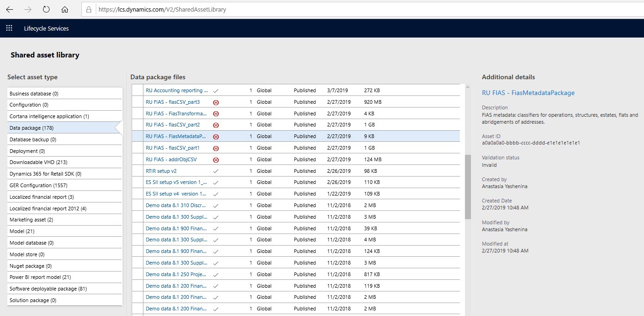Select Solution package (0)
Screen dimensions: 644x316
tap(65, 300)
